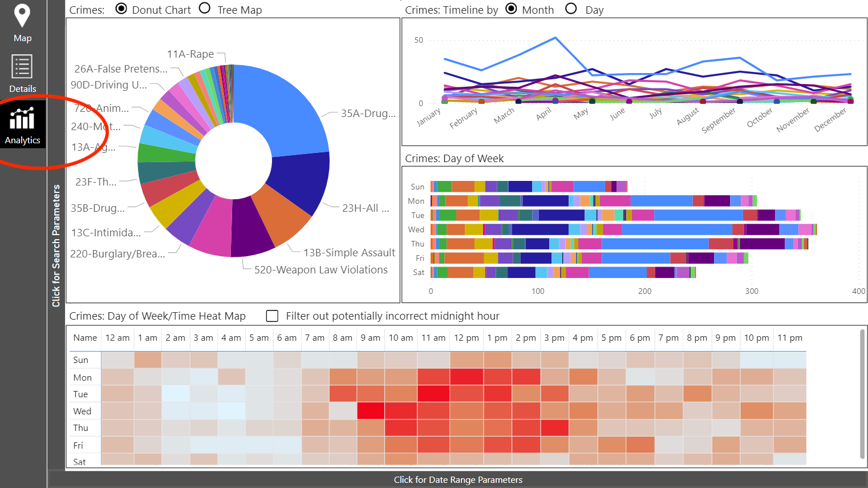The image size is (868, 488).
Task: Select Month for the crimes timeline
Action: pos(512,9)
